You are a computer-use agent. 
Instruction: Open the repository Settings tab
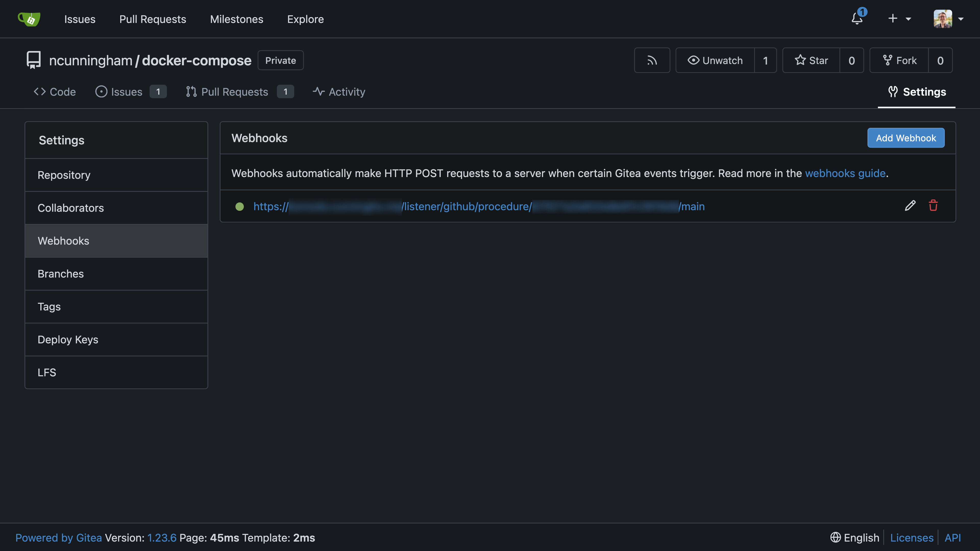tap(917, 92)
